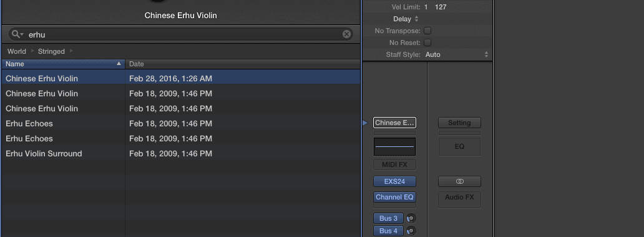
Task: Click the blue arrow beside Chinese E… setting
Action: point(365,123)
